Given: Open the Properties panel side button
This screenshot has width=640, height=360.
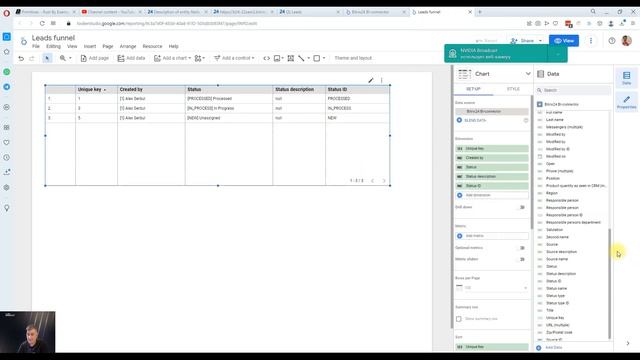Looking at the screenshot, I should click(627, 102).
